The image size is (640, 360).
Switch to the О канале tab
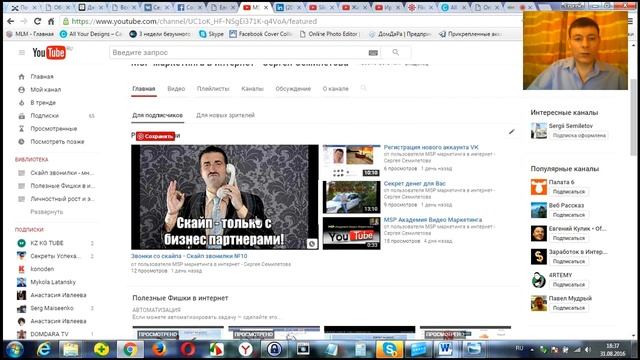click(336, 89)
